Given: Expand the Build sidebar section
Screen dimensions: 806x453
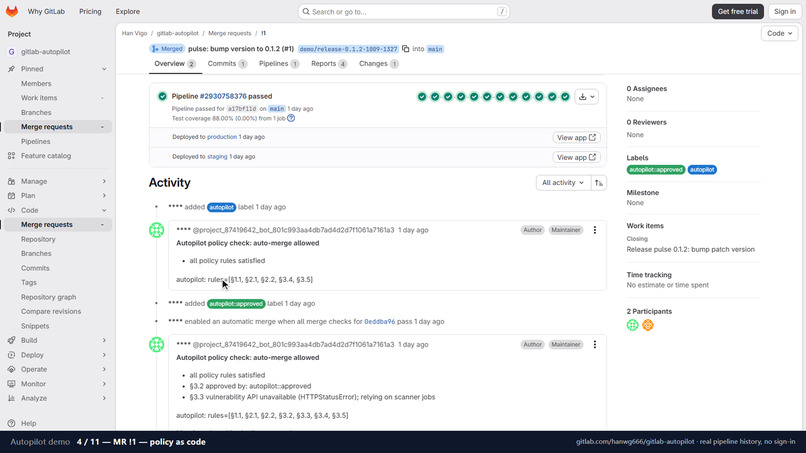Looking at the screenshot, I should [x=57, y=340].
